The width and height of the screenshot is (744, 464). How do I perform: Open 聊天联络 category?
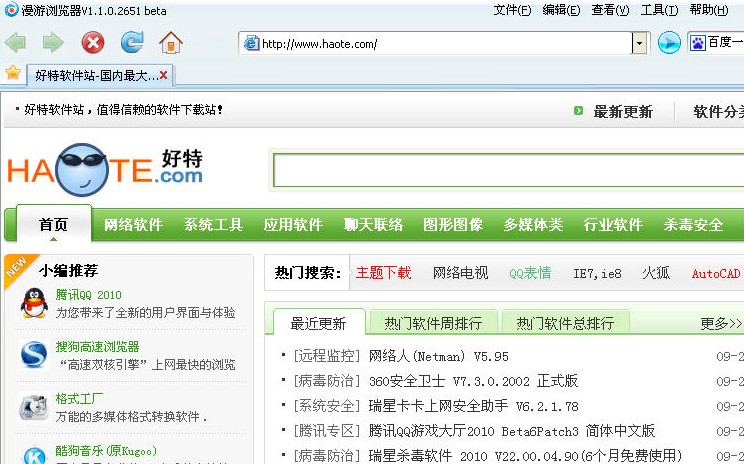pos(373,224)
